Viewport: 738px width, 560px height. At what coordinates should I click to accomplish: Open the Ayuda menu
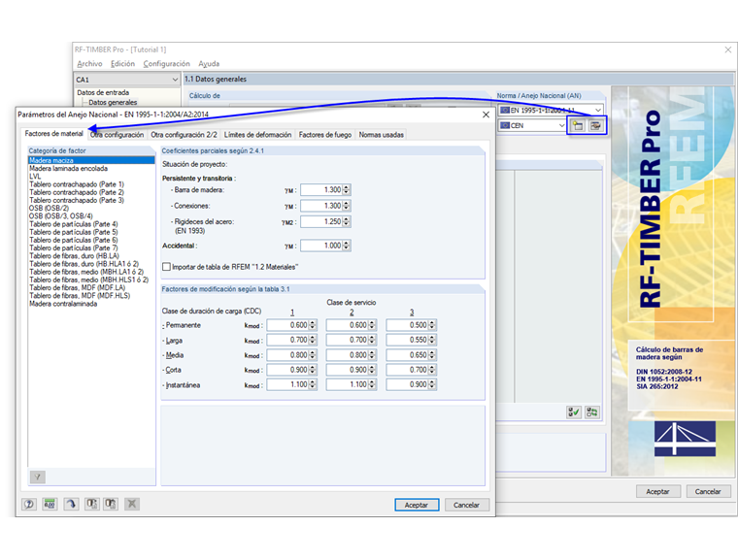(x=209, y=63)
